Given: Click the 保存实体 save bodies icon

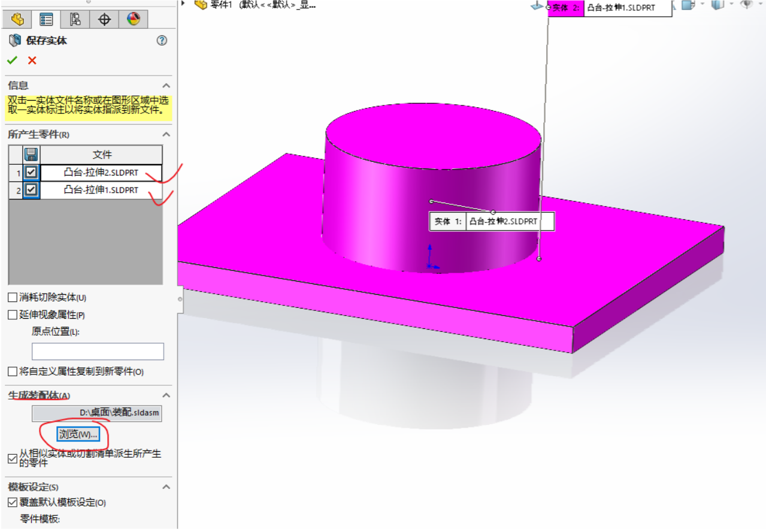Looking at the screenshot, I should 14,41.
